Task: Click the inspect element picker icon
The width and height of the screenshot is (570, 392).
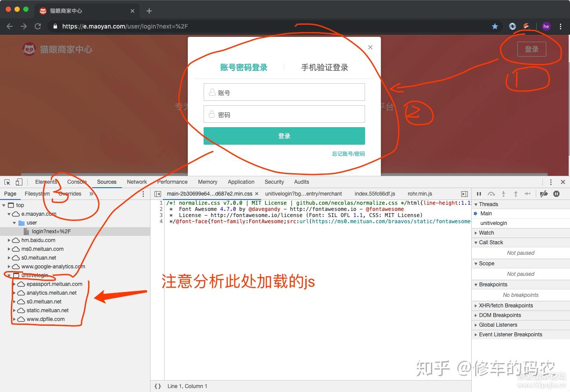Action: pyautogui.click(x=7, y=182)
